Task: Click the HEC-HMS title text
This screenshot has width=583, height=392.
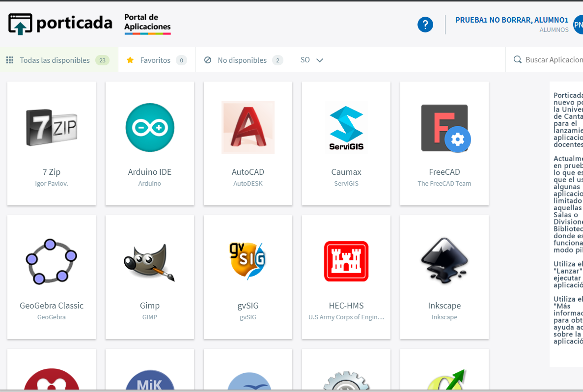Action: [x=346, y=306]
